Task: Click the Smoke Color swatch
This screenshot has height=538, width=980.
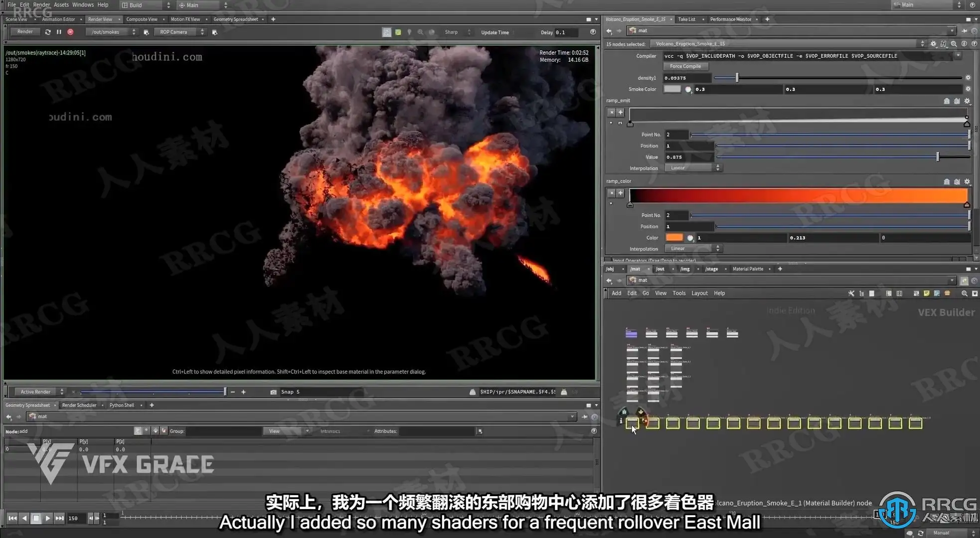Action: click(671, 89)
